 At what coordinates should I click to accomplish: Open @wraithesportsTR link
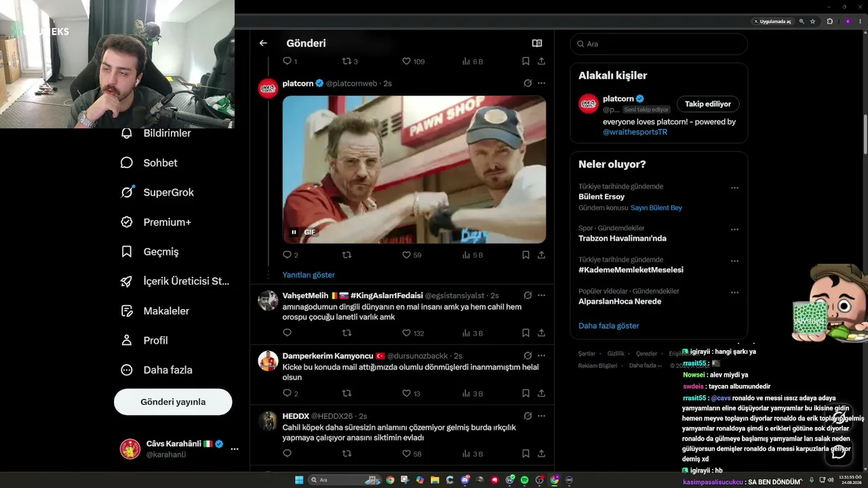tap(635, 132)
